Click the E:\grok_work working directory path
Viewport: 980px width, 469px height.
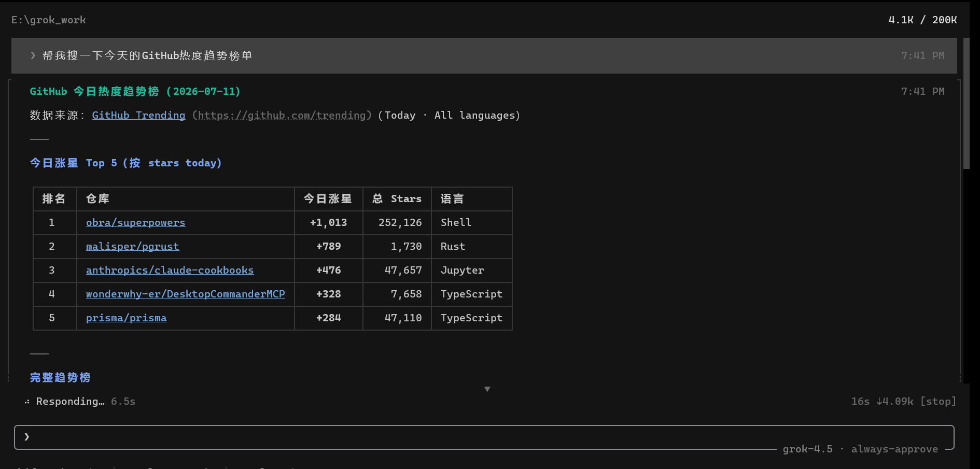(49, 20)
